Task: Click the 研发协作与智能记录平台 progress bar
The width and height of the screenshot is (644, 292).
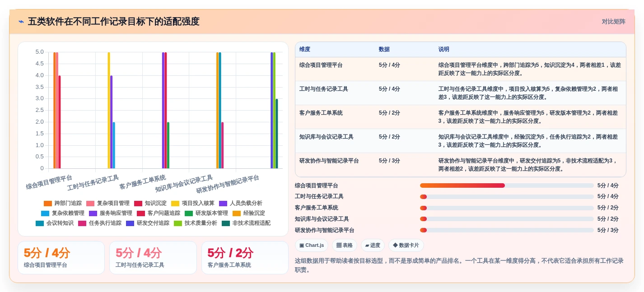Action: [x=507, y=230]
